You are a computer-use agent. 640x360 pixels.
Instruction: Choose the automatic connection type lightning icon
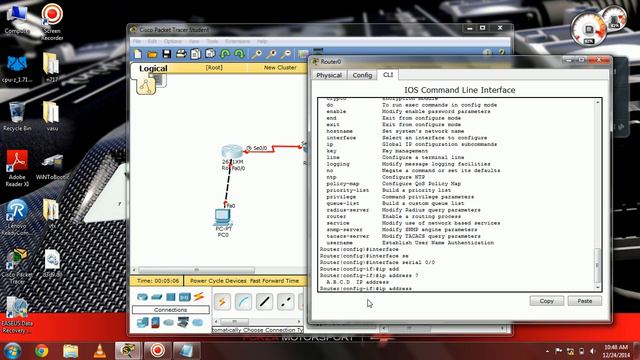pos(222,302)
